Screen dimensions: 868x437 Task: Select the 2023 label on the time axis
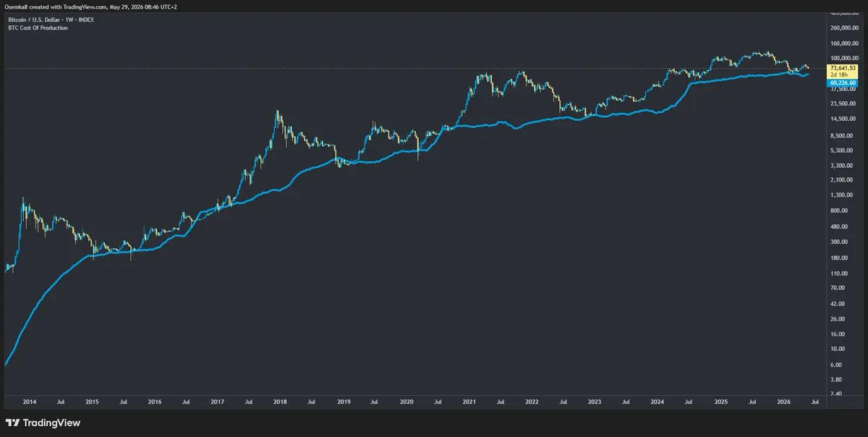click(x=595, y=400)
